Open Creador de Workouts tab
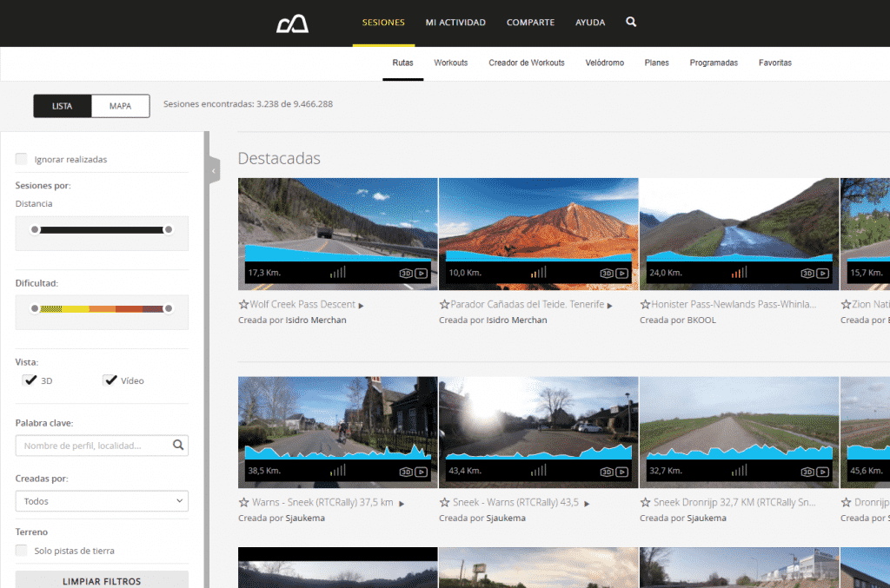This screenshot has width=890, height=588. coord(527,63)
